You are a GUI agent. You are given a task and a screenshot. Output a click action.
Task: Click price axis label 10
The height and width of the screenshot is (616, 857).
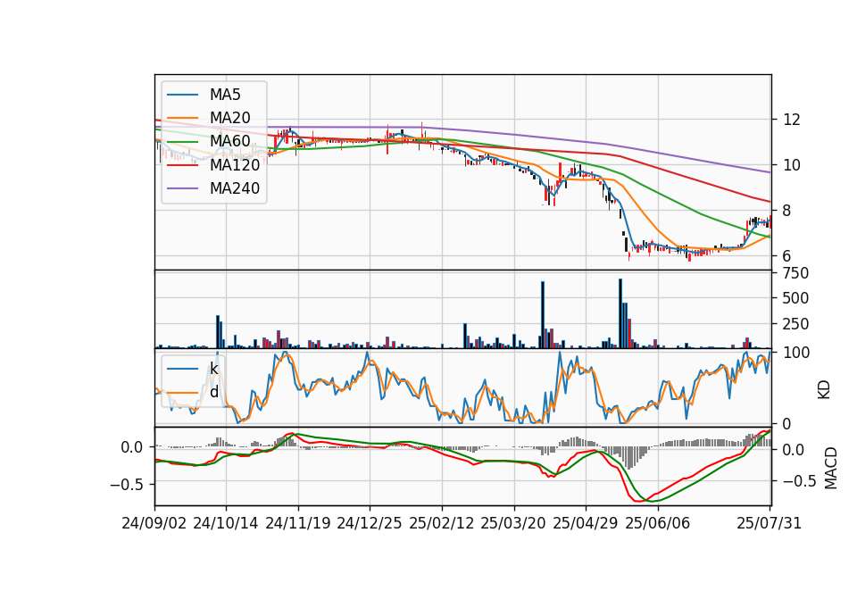click(792, 164)
